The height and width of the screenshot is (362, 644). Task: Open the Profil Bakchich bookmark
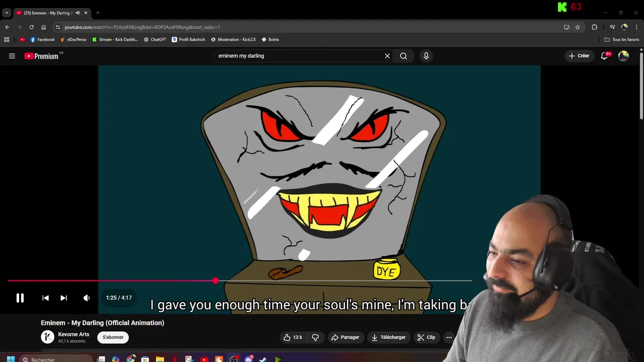[x=188, y=39]
